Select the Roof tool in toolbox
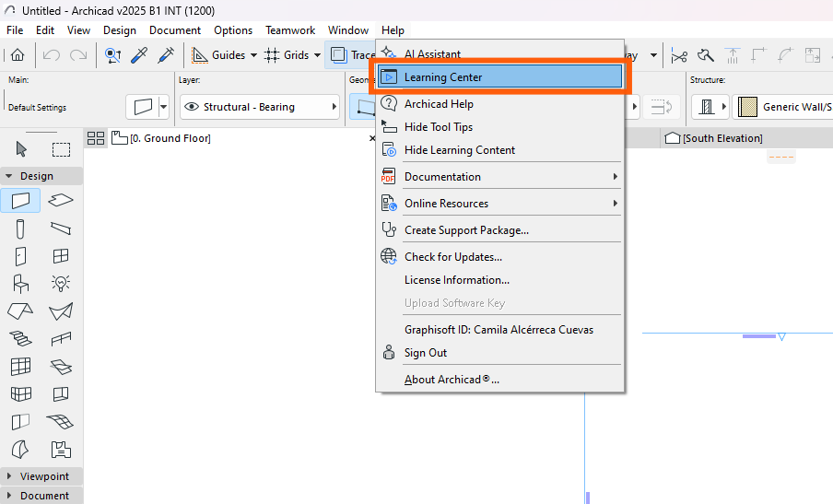The width and height of the screenshot is (833, 504). click(20, 311)
